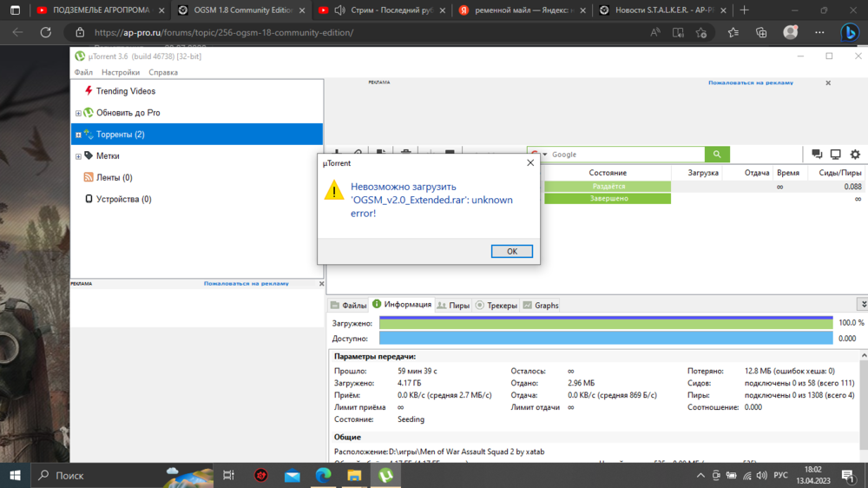Click the µTorrent icon in the Windows taskbar

pos(385,476)
